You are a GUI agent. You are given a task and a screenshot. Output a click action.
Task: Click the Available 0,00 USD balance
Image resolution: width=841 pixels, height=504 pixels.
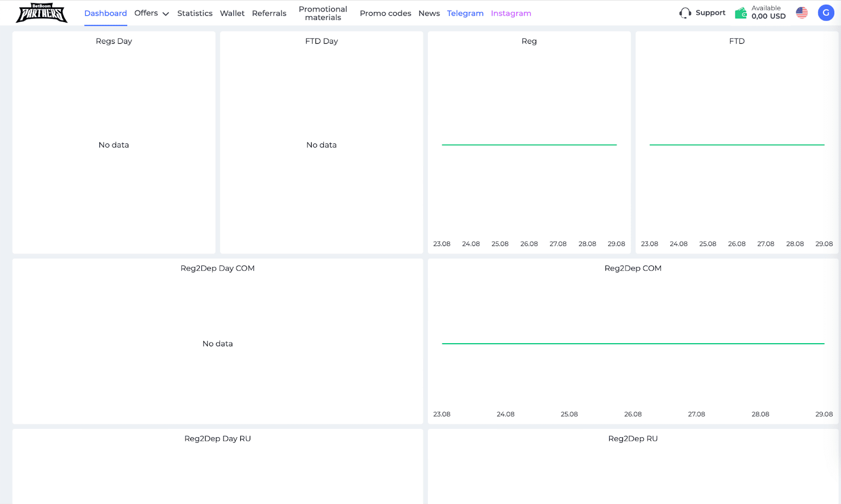(x=768, y=13)
